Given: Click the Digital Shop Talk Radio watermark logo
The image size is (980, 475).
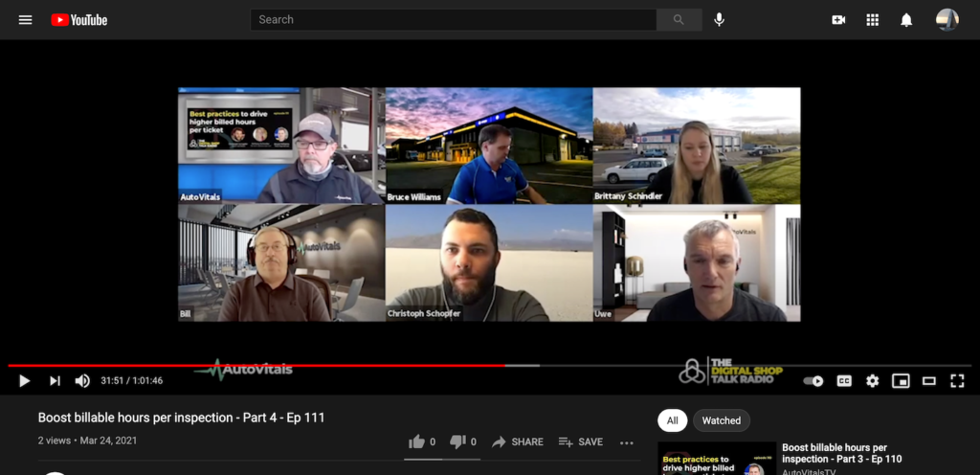Looking at the screenshot, I should pos(731,372).
